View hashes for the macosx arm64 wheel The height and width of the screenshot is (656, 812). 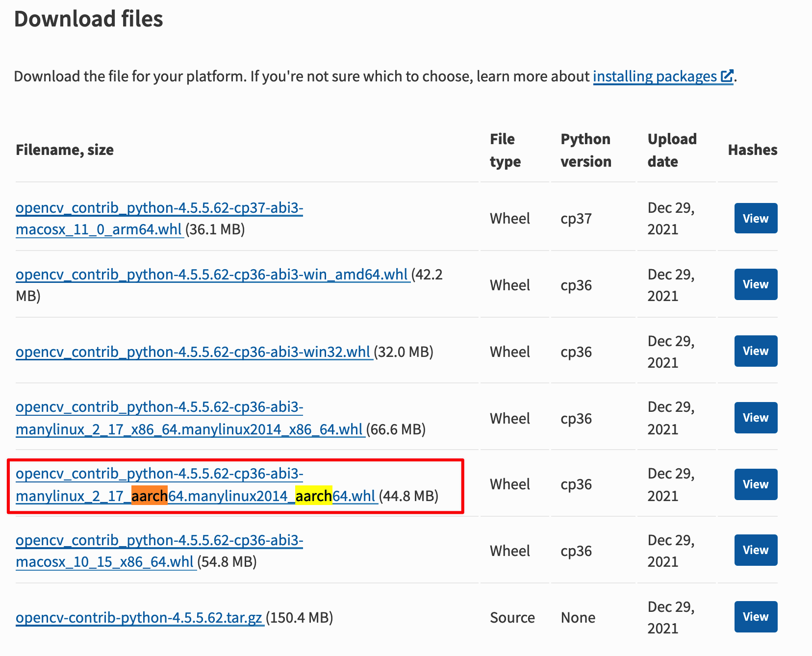756,218
